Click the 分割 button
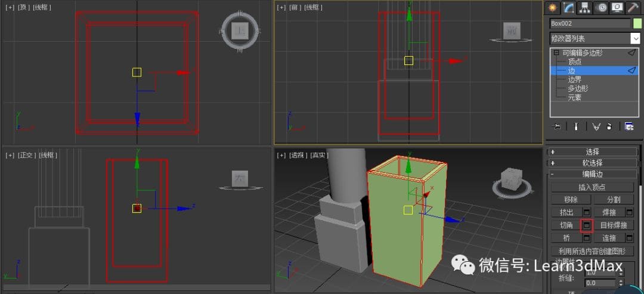This screenshot has width=644, height=294. point(614,200)
